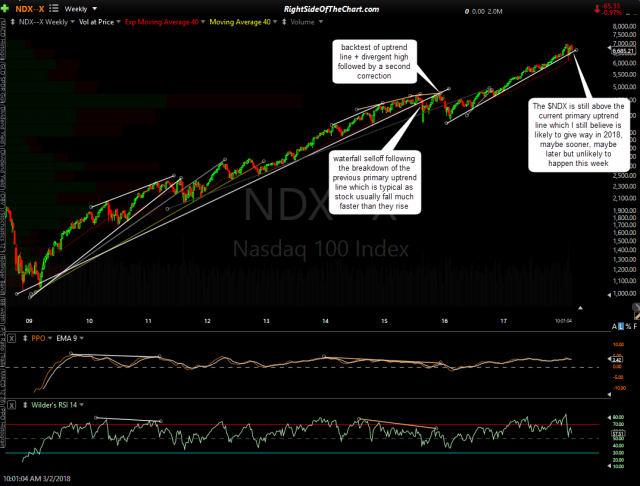Click the 0.00 2.0M volume readout
Image resolution: width=640 pixels, height=486 pixels.
point(487,11)
